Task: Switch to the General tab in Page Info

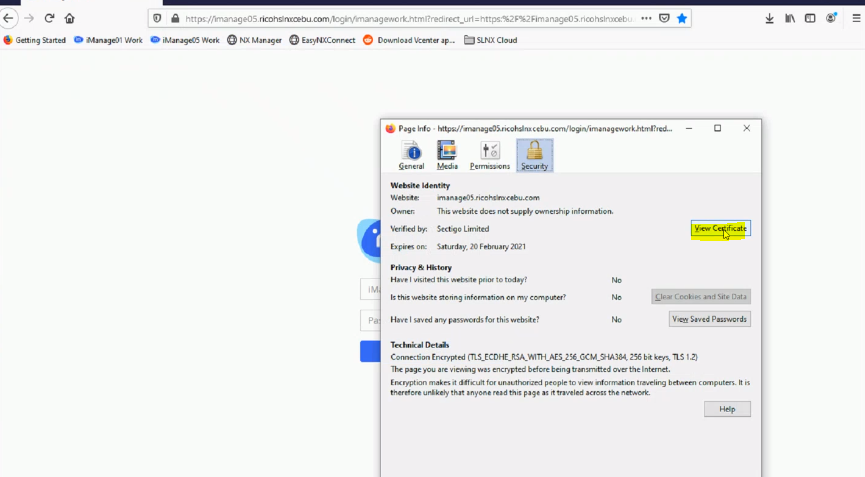Action: (411, 155)
